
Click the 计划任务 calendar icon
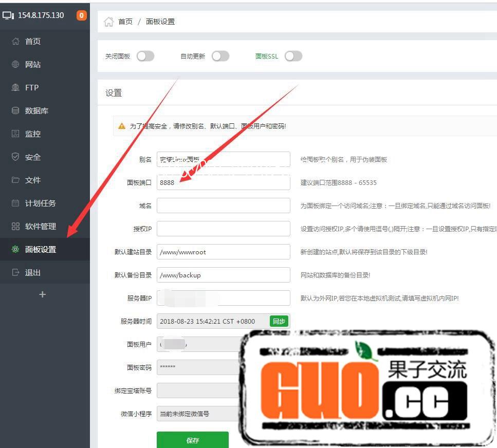coord(15,203)
